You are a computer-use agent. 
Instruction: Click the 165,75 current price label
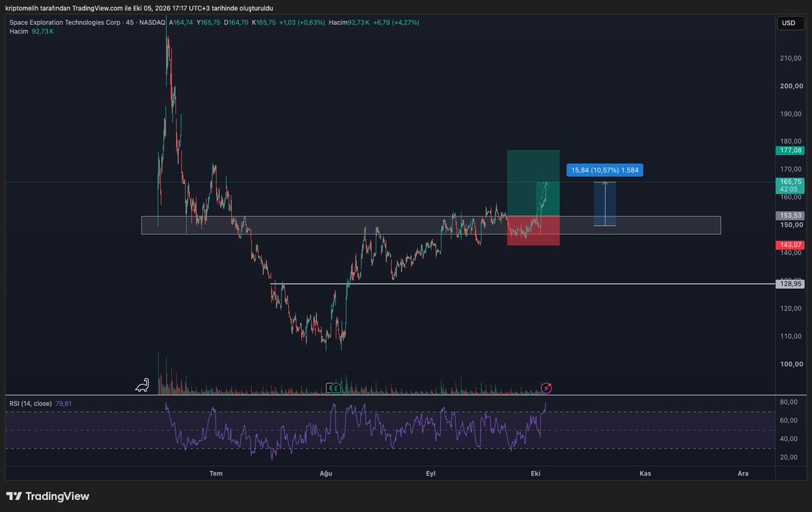[789, 182]
